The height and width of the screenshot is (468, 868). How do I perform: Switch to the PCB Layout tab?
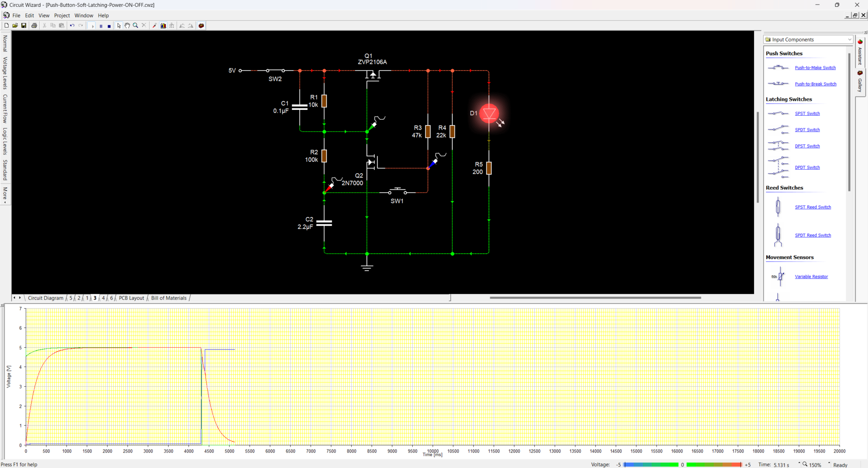pos(131,298)
